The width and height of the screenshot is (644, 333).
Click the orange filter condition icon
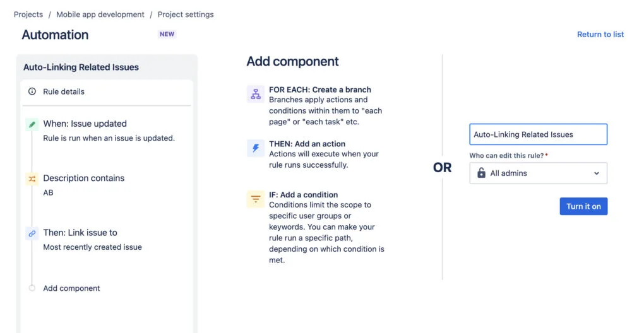tap(256, 199)
